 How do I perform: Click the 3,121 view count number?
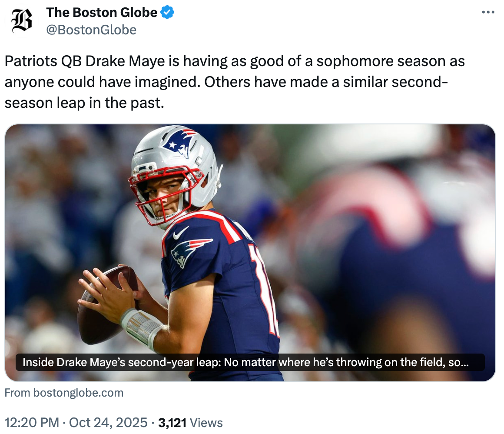172,422
